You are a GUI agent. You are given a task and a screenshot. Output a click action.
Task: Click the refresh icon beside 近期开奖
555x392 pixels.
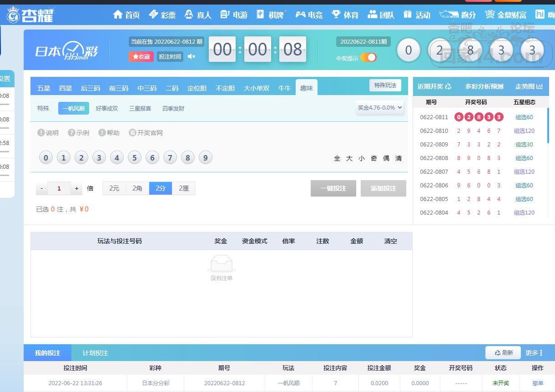448,86
